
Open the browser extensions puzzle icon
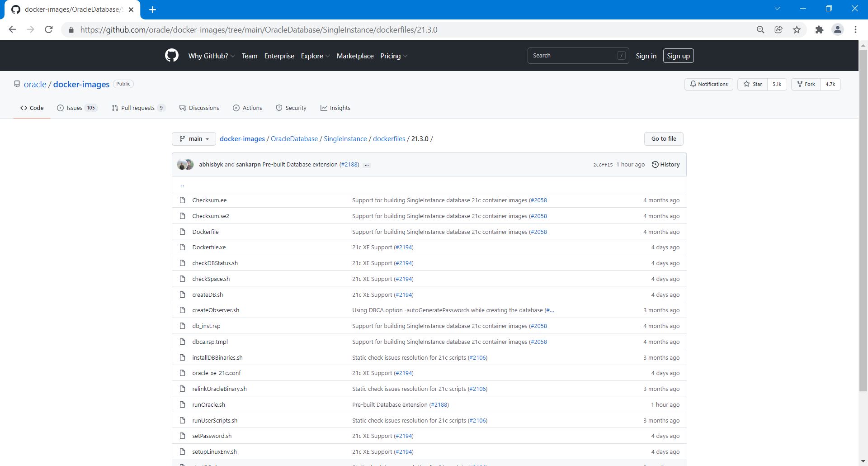[x=819, y=30]
